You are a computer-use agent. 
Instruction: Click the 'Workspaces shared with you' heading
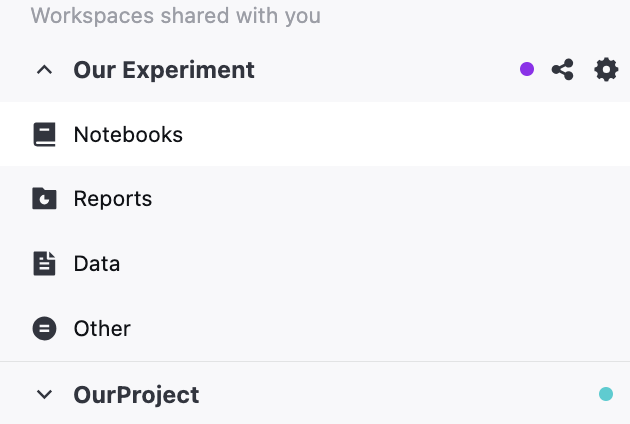coord(176,16)
